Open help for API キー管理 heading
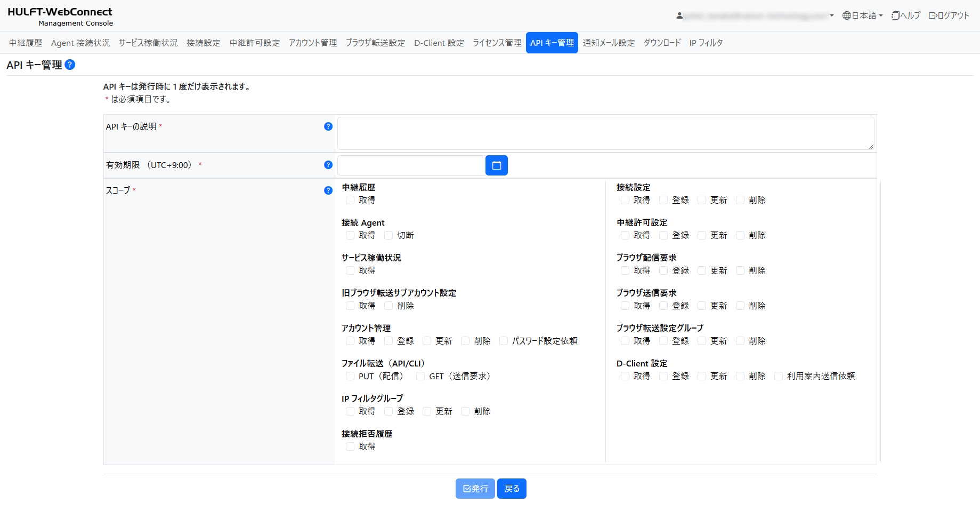980x511 pixels. click(x=70, y=65)
